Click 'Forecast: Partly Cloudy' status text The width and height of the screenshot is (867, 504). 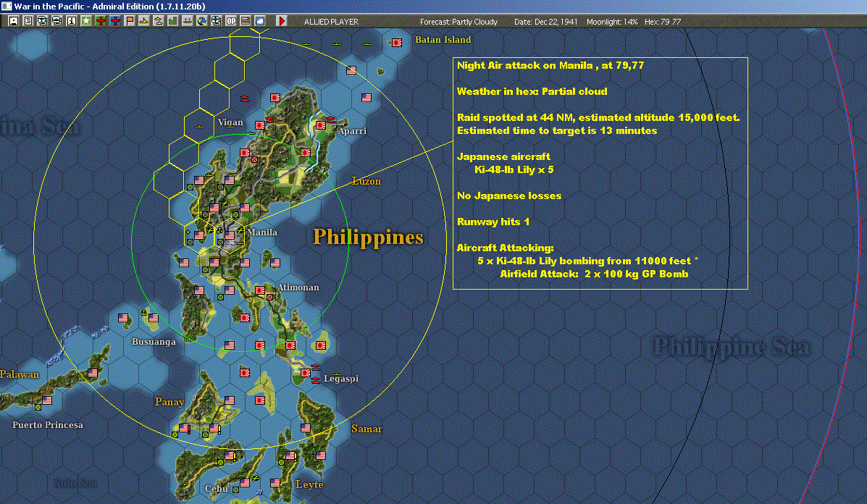[x=458, y=22]
